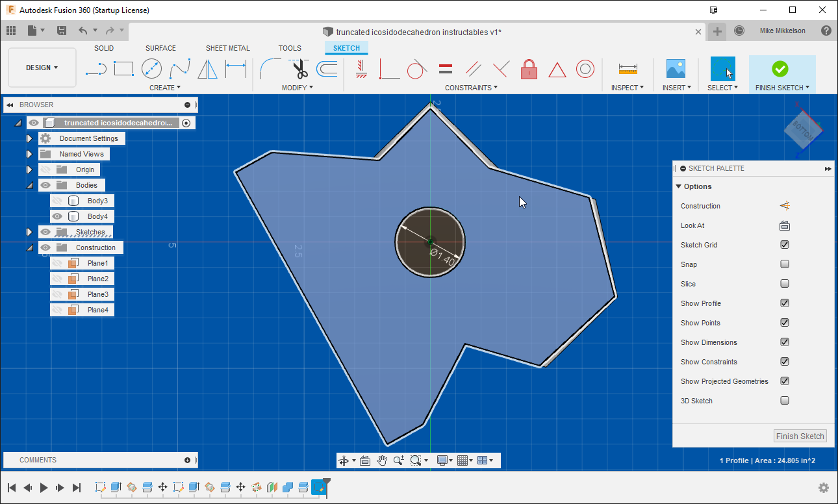Switch to the SHEET METAL tab
838x504 pixels.
(228, 47)
